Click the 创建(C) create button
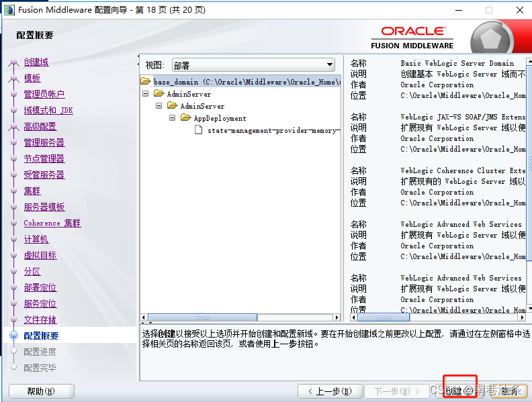Viewport: 532px width, 402px height. [460, 391]
